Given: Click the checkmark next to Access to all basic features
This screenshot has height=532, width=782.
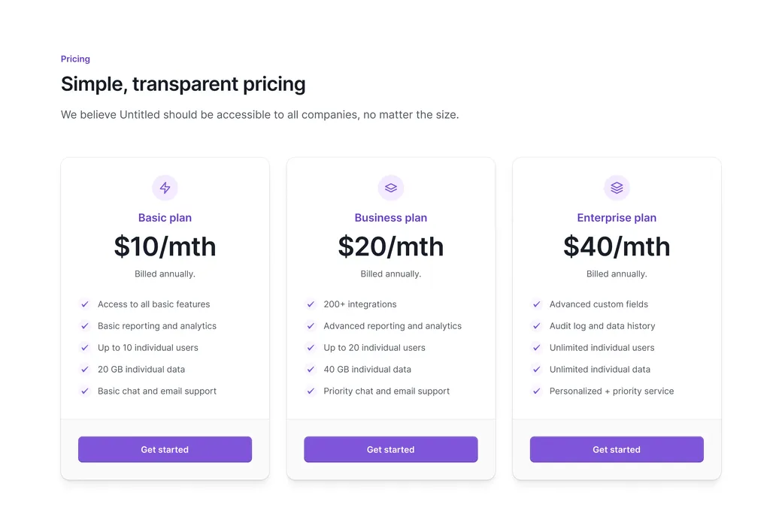Looking at the screenshot, I should (x=84, y=304).
